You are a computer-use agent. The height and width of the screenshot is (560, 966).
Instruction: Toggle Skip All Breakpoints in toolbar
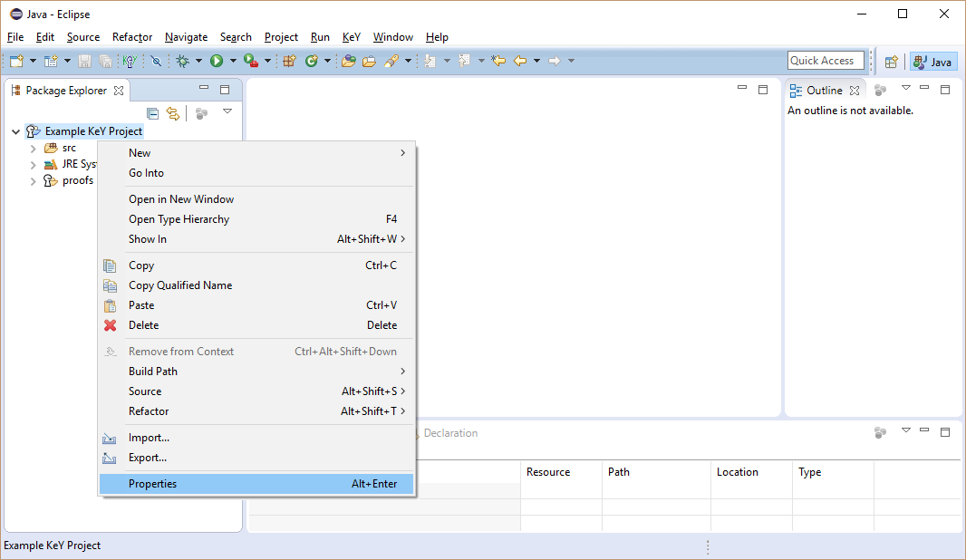(x=156, y=61)
